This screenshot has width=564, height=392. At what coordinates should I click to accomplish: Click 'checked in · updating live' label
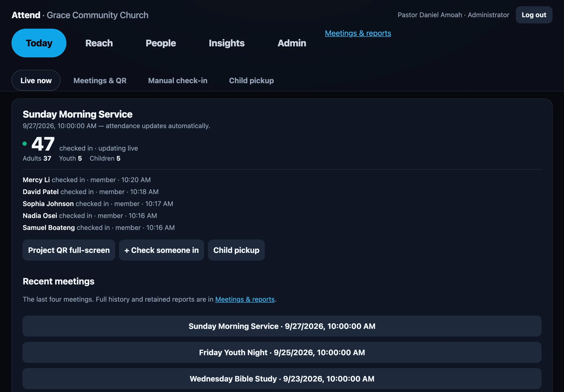click(x=98, y=148)
